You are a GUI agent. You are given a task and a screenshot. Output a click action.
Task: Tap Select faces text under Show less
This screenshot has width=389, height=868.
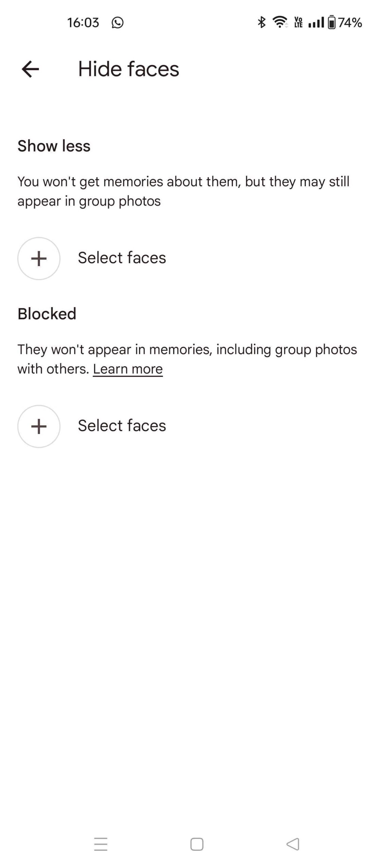click(x=122, y=258)
